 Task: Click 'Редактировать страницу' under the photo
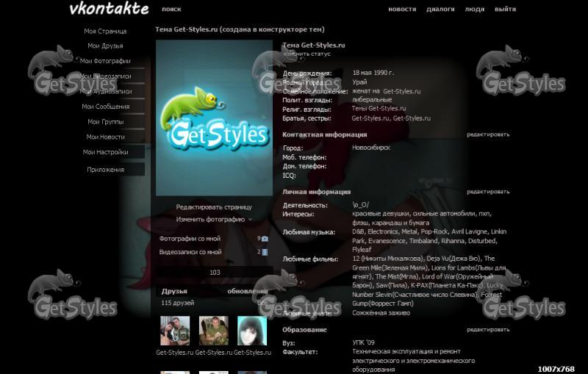pyautogui.click(x=214, y=207)
